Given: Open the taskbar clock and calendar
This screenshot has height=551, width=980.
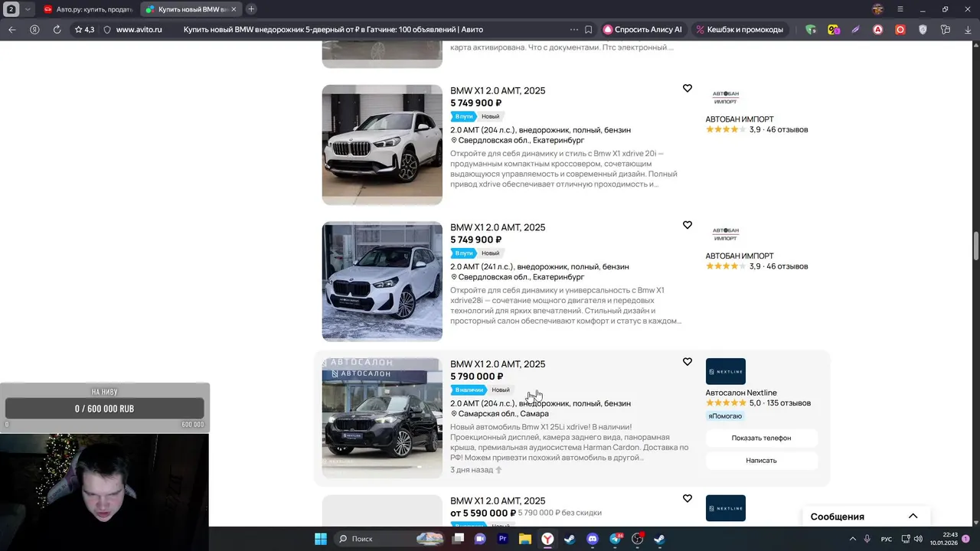Looking at the screenshot, I should click(943, 539).
